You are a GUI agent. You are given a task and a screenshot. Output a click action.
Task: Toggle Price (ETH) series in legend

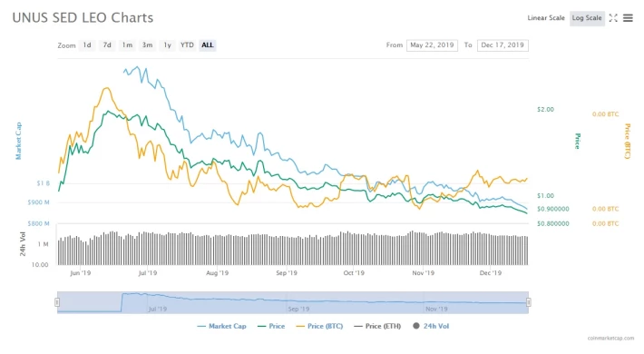tap(377, 326)
